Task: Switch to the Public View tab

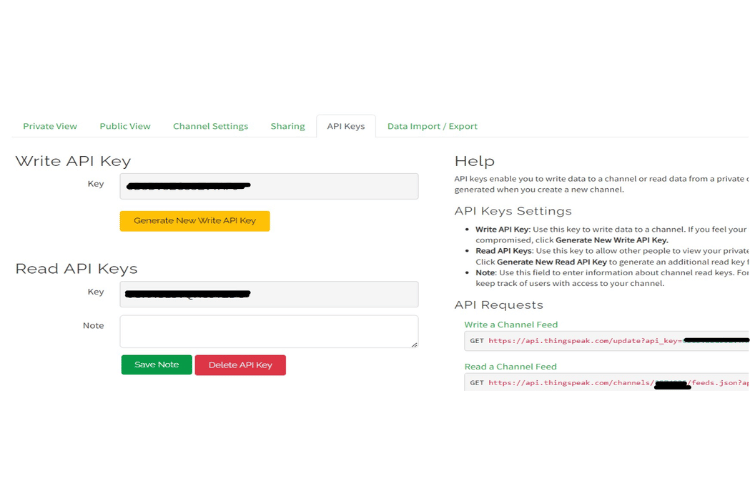Action: [x=125, y=126]
